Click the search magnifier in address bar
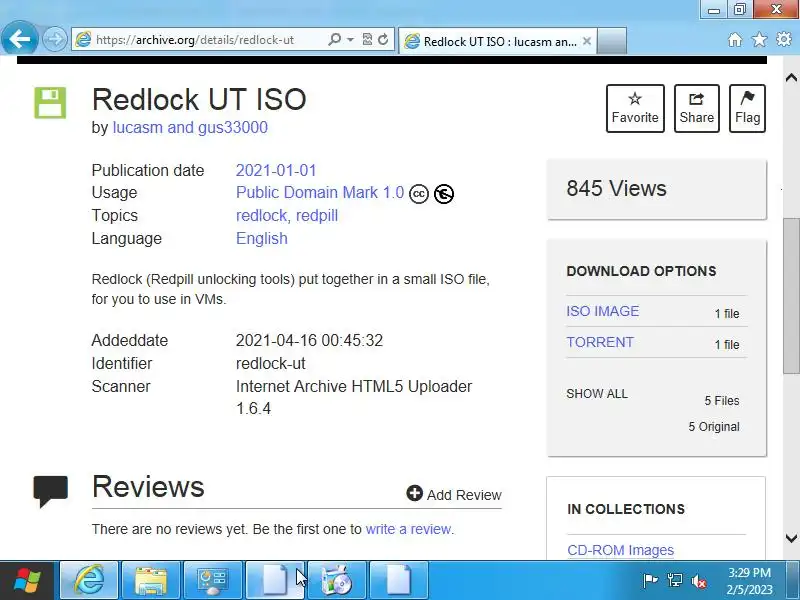Image resolution: width=800 pixels, height=600 pixels. tap(334, 39)
